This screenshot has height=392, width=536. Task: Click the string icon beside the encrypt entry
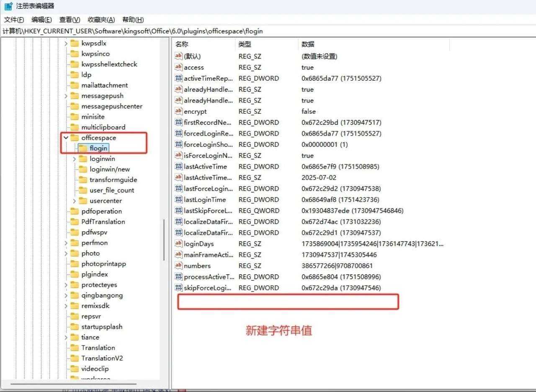179,111
